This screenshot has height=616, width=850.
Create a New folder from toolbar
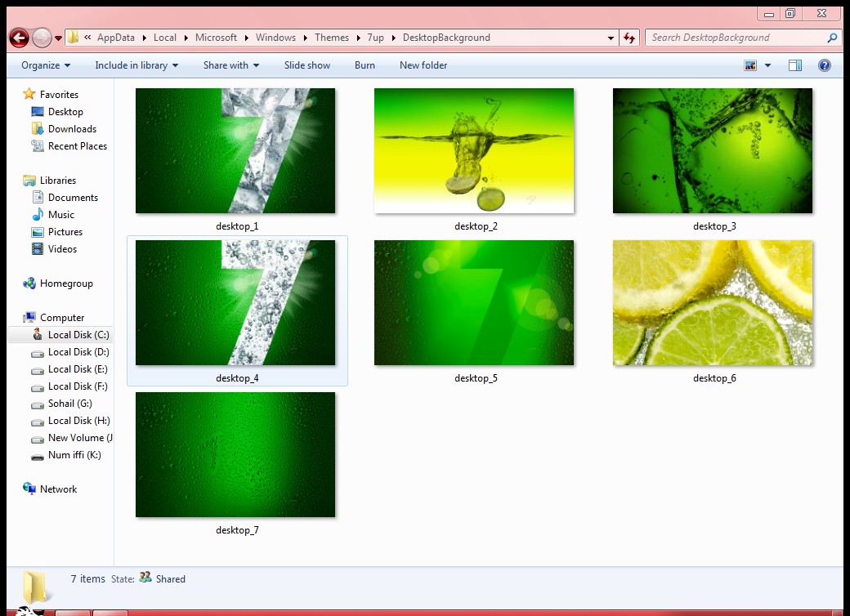tap(423, 65)
